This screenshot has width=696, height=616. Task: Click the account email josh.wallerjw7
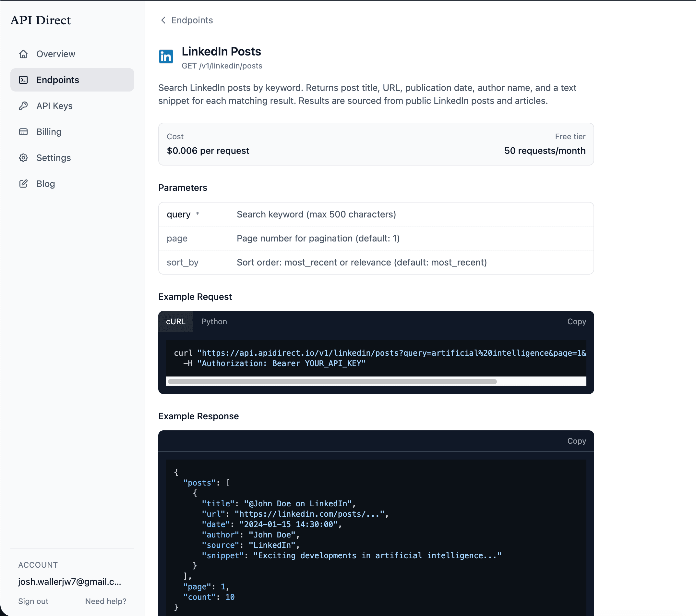coord(69,582)
